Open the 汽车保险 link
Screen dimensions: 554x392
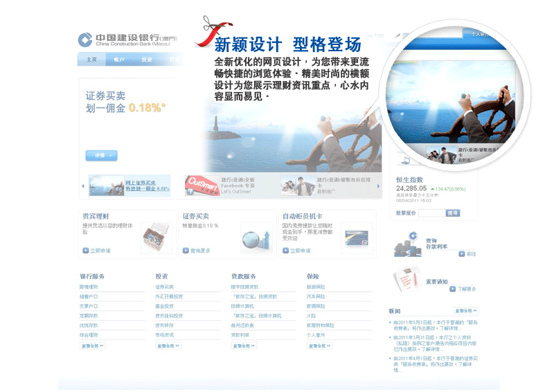(x=316, y=296)
